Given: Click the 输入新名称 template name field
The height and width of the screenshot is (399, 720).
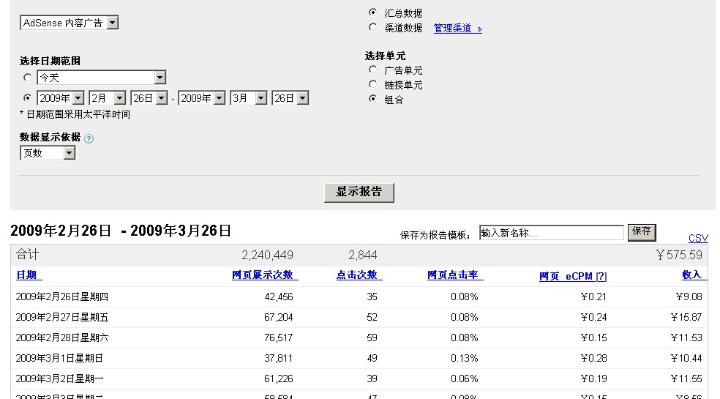Looking at the screenshot, I should pos(551,233).
